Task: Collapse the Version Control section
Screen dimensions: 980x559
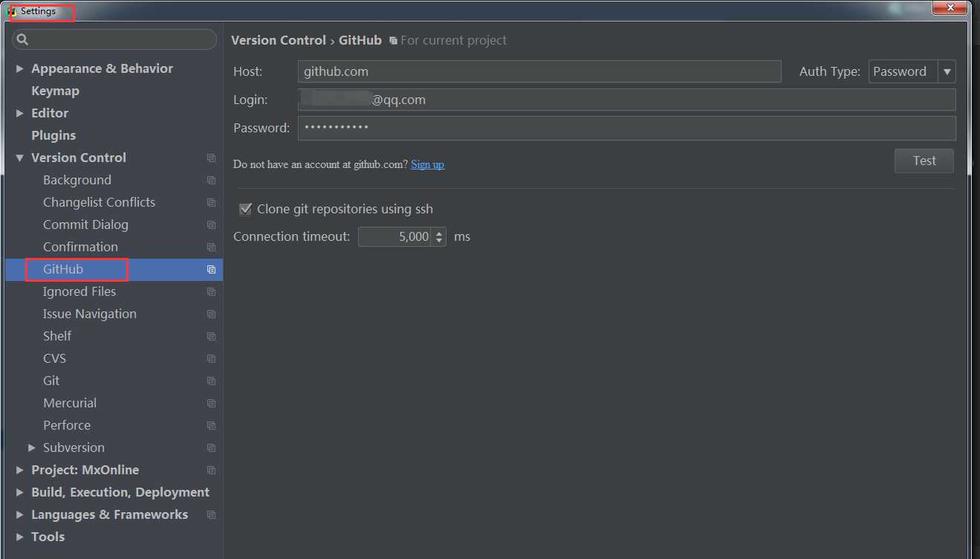Action: 20,158
